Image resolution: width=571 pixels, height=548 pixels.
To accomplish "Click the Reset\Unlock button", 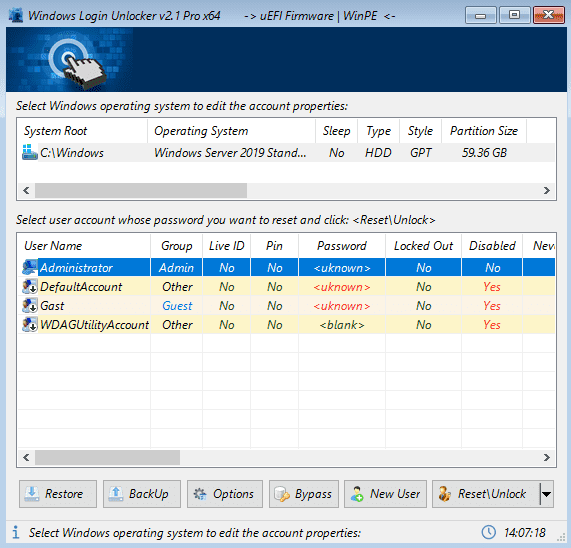I will click(x=485, y=494).
